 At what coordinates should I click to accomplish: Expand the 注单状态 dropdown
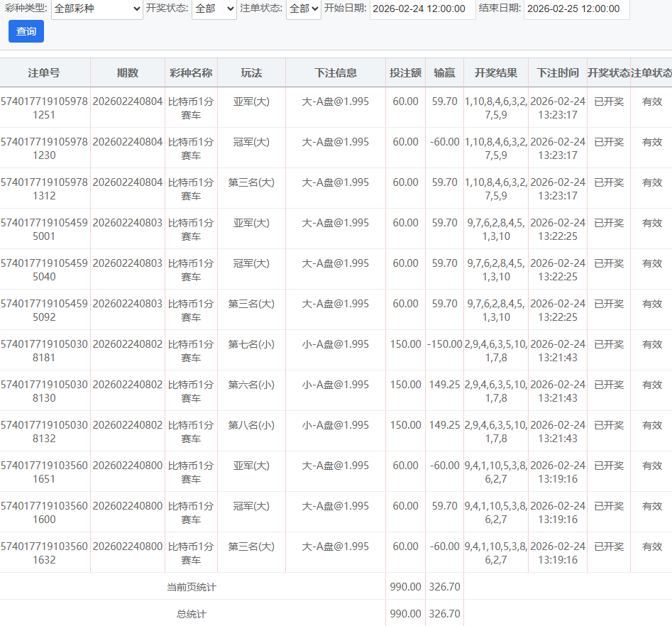pyautogui.click(x=303, y=9)
